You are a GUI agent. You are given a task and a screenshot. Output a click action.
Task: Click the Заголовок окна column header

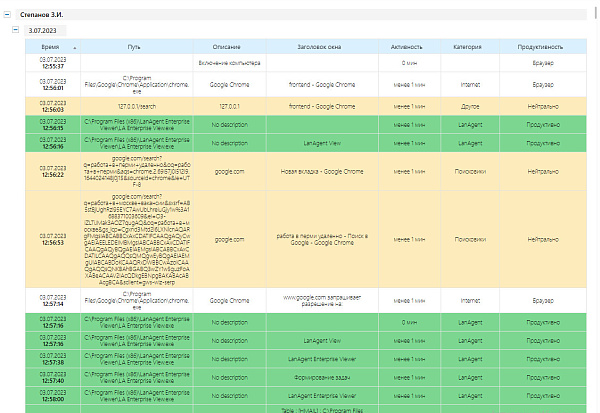tap(321, 47)
